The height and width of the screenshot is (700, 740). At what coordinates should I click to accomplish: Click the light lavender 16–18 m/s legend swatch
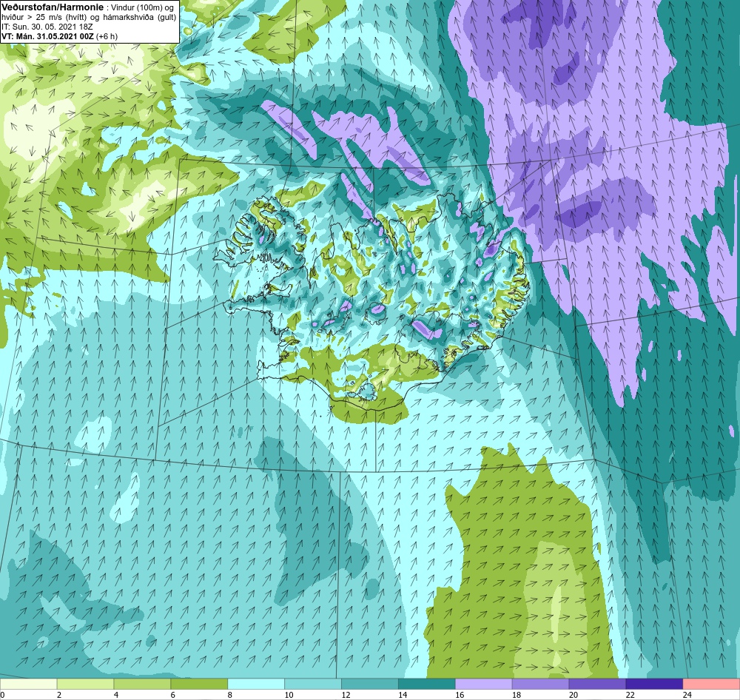(484, 684)
